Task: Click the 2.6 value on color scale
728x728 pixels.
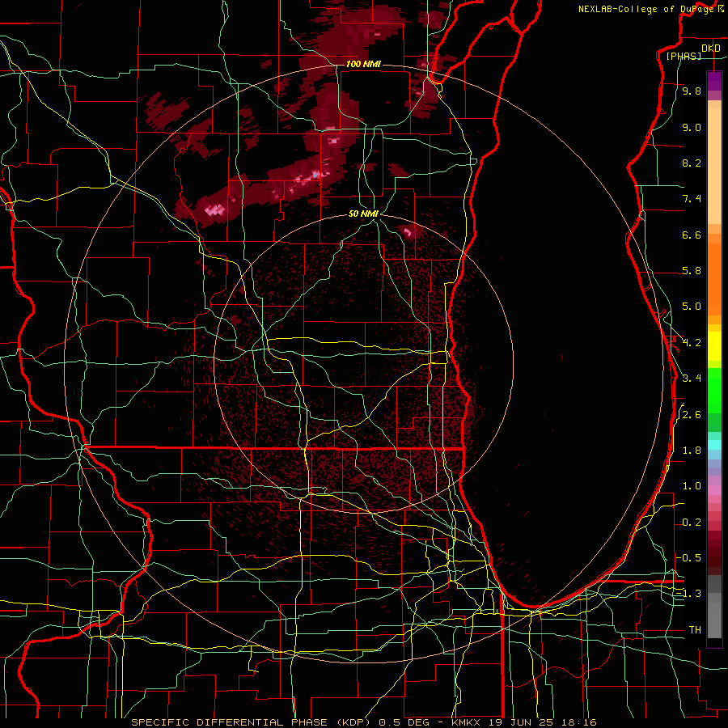Action: [692, 415]
